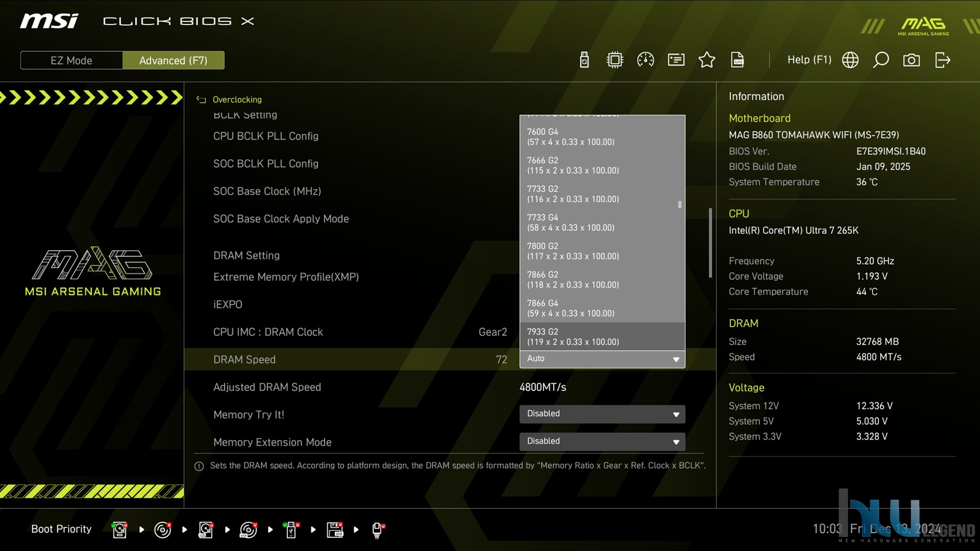Click the CPU frequency 5.20 GHz value
This screenshot has height=551, width=980.
(x=875, y=261)
